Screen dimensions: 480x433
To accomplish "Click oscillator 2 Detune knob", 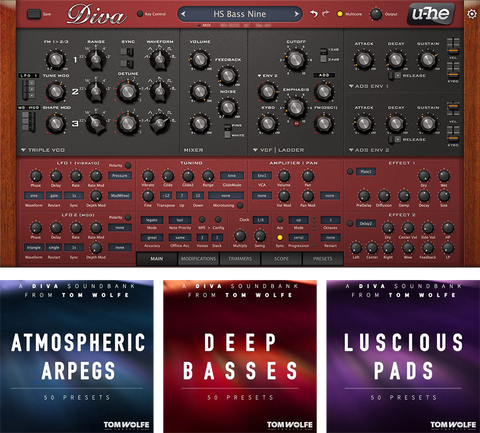I will point(128,91).
